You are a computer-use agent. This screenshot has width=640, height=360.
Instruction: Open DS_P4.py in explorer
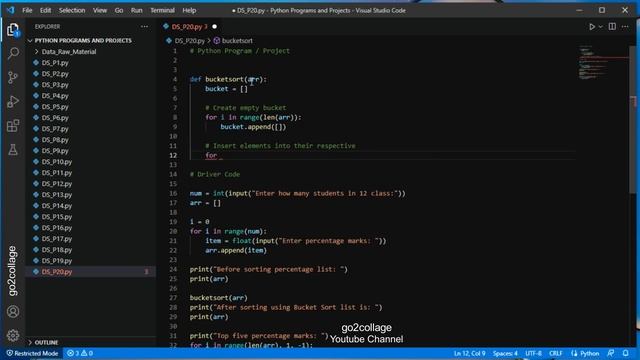coord(55,96)
